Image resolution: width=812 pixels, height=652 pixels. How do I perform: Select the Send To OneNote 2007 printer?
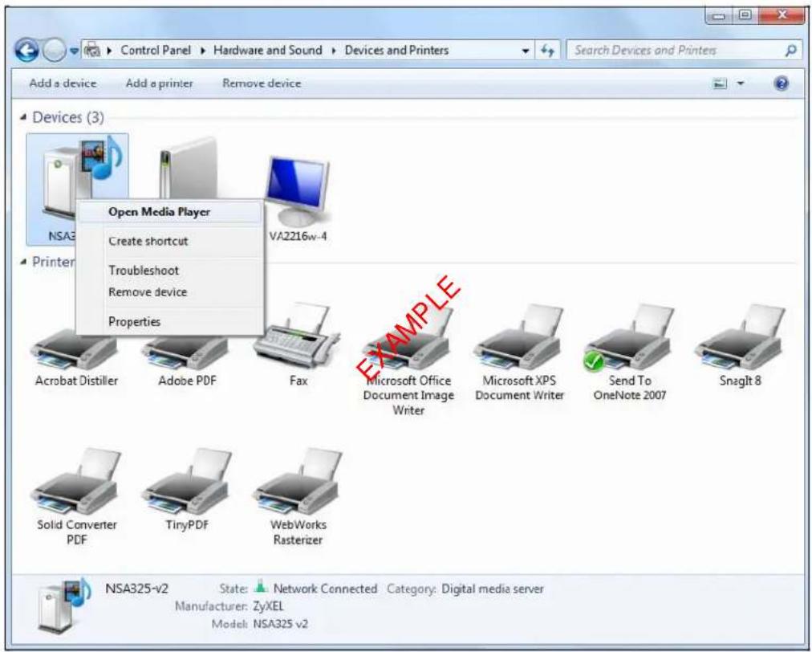pyautogui.click(x=630, y=354)
